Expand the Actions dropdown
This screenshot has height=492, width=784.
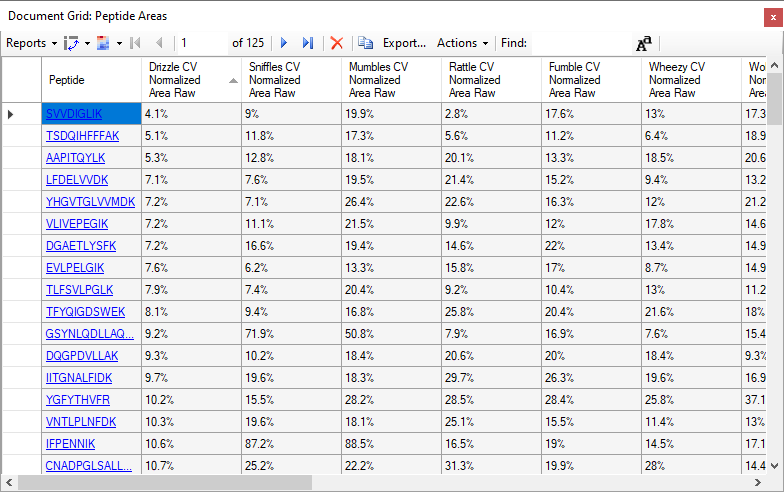[x=462, y=43]
